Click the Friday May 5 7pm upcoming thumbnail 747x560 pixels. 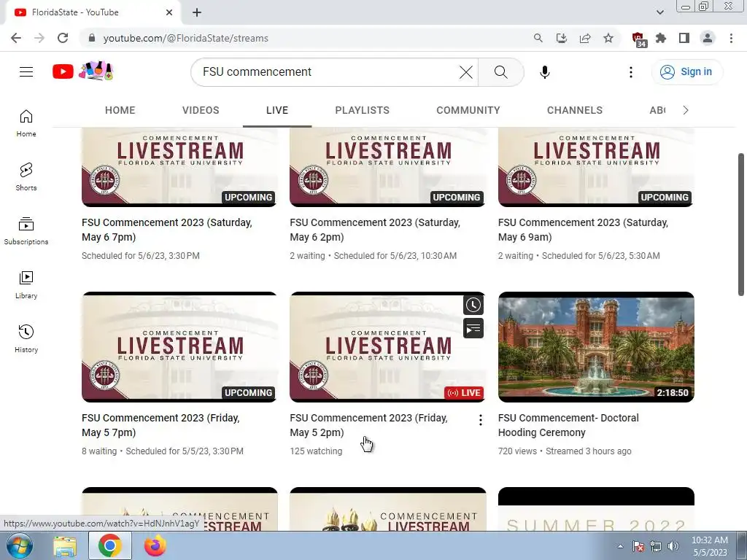click(x=179, y=347)
